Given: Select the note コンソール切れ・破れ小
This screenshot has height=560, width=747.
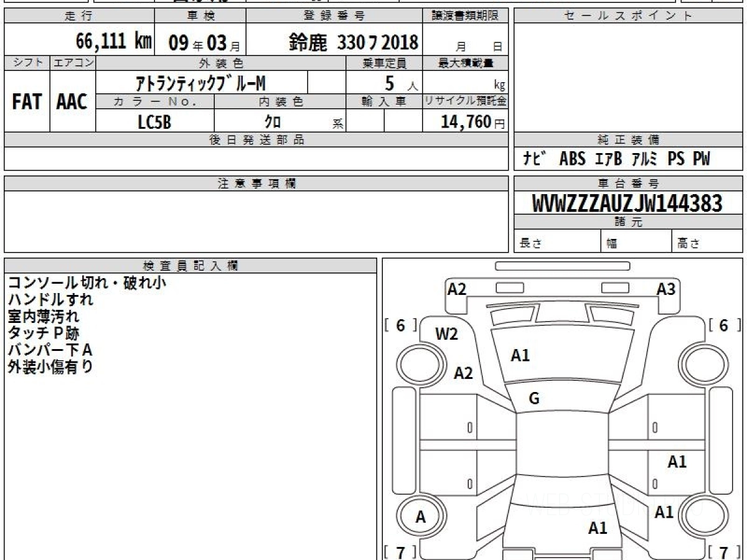Looking at the screenshot, I should pyautogui.click(x=87, y=282).
